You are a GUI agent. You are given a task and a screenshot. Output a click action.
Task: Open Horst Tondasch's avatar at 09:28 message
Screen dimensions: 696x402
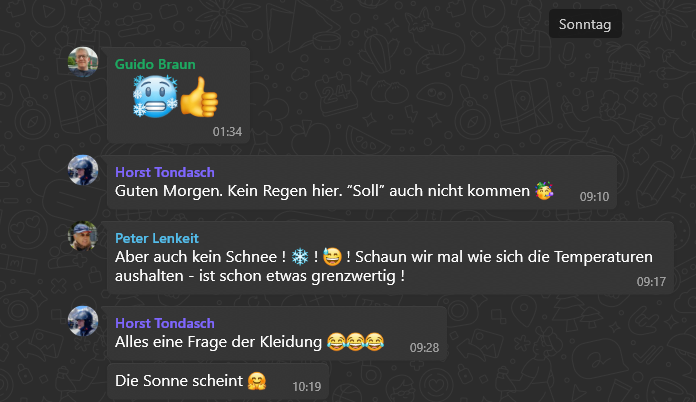83,321
